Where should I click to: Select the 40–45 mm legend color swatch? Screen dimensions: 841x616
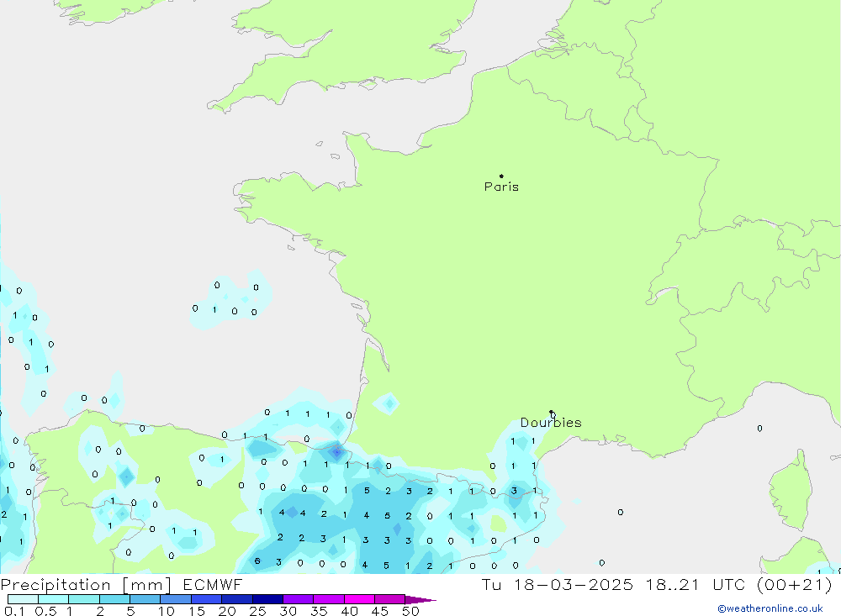(x=359, y=599)
